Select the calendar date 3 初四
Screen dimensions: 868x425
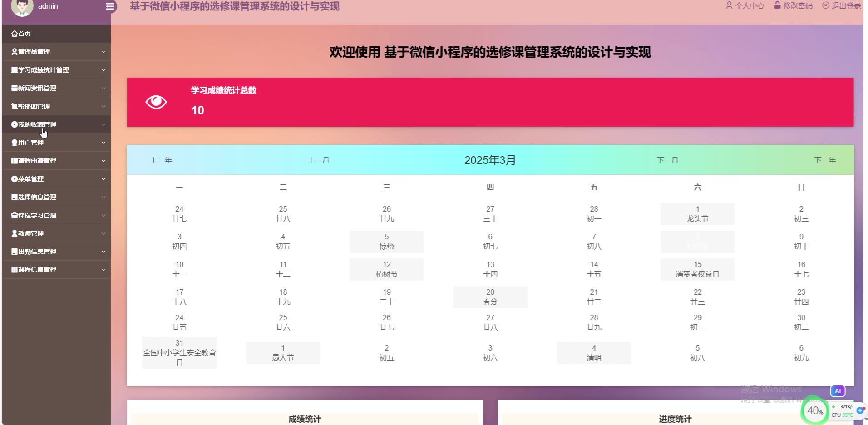pyautogui.click(x=179, y=242)
